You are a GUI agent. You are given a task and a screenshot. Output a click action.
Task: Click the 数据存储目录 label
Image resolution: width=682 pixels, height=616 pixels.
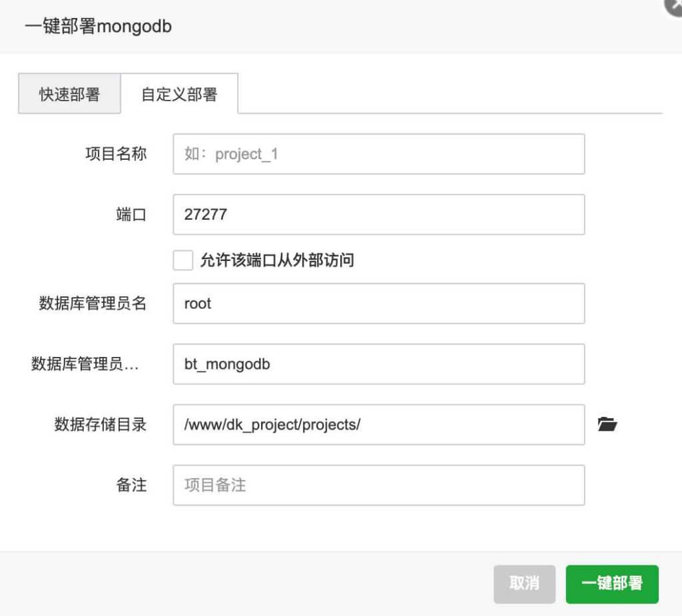[101, 424]
